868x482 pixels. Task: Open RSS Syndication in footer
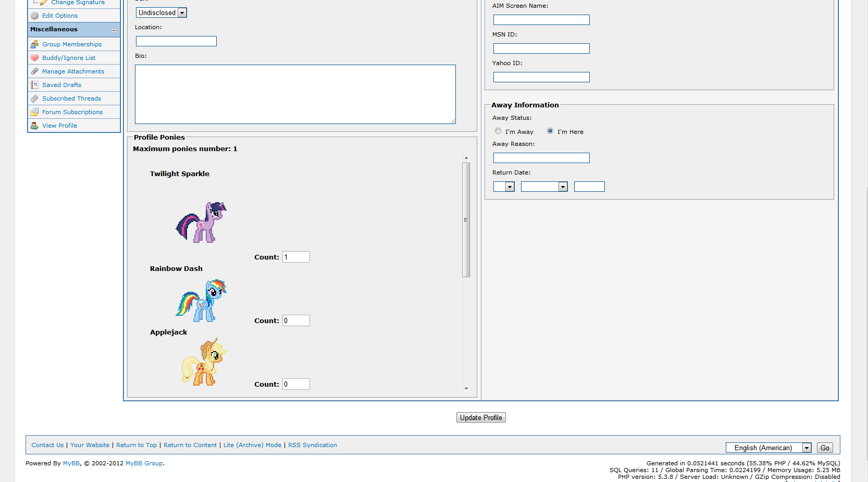313,445
